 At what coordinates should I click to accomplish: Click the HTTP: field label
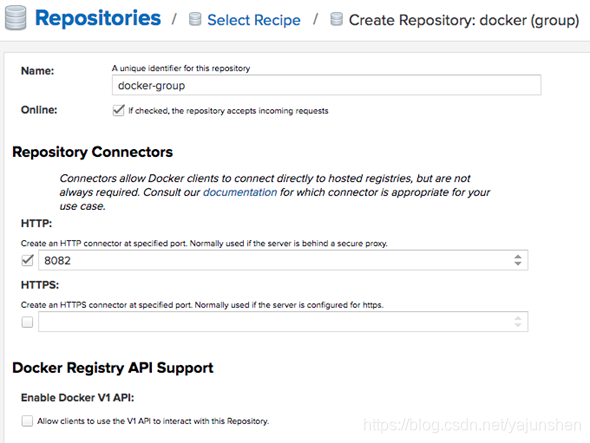pos(36,224)
